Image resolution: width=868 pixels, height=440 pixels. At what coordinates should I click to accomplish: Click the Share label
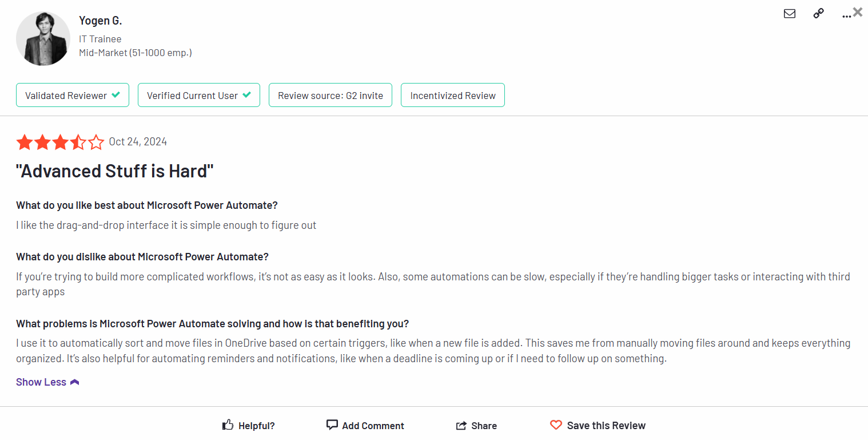(x=484, y=426)
